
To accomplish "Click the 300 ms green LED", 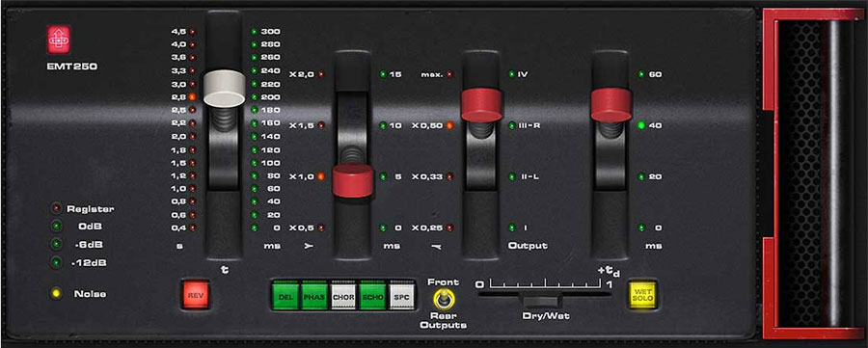I will (254, 32).
